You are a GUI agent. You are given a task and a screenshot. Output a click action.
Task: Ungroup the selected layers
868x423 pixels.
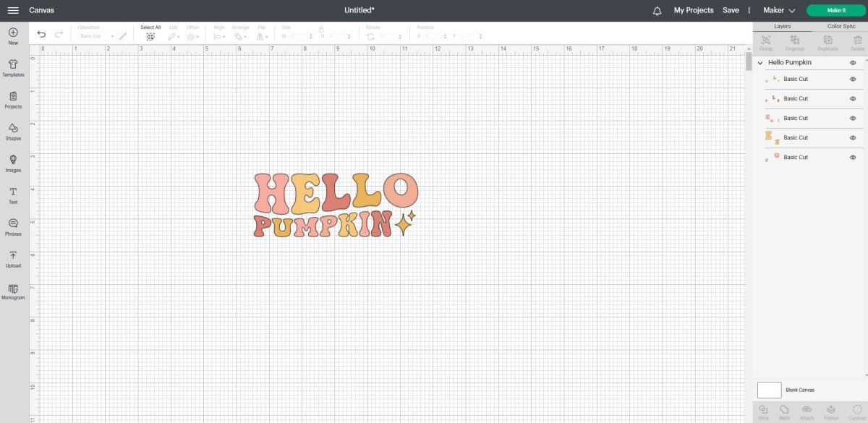click(795, 43)
